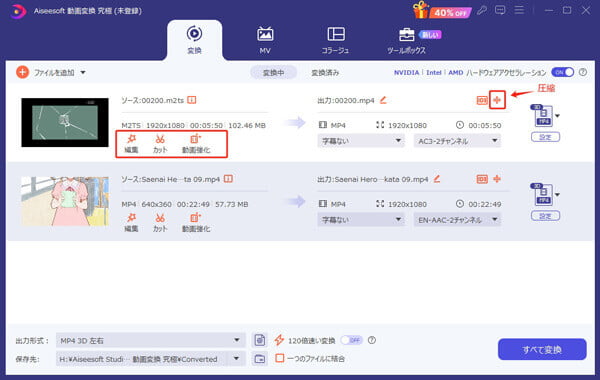600x380 pixels.
Task: Click the Intel label
Action: click(434, 72)
